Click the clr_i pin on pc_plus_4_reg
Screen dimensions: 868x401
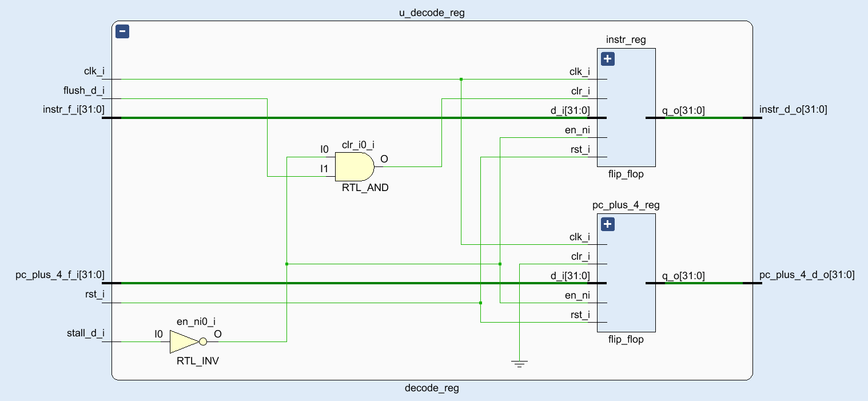580,256
